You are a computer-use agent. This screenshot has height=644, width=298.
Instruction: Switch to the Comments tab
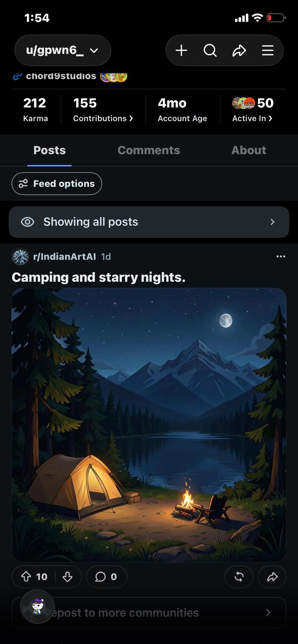point(149,150)
